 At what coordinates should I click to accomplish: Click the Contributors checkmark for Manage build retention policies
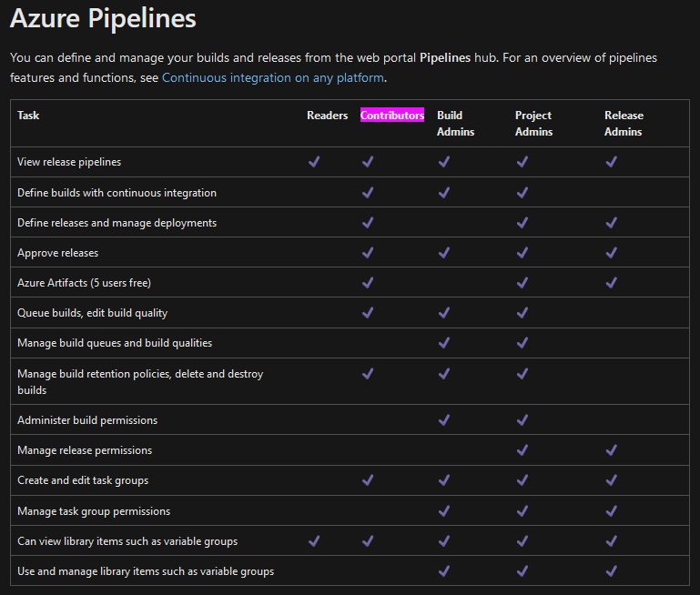pos(368,374)
